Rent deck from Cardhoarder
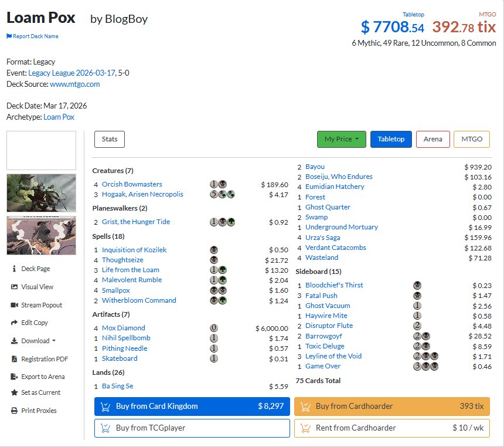The height and width of the screenshot is (447, 504). pyautogui.click(x=392, y=428)
